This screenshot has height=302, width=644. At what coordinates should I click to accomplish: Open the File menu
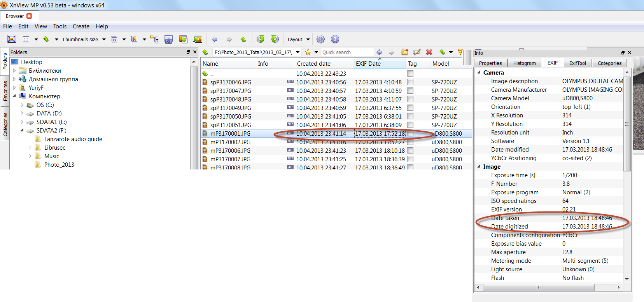tap(7, 26)
